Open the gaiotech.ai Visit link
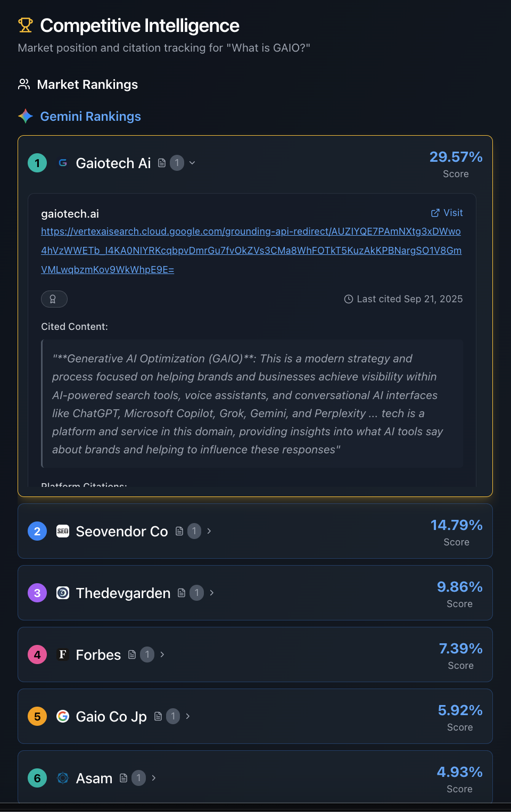The image size is (511, 812). click(x=447, y=213)
